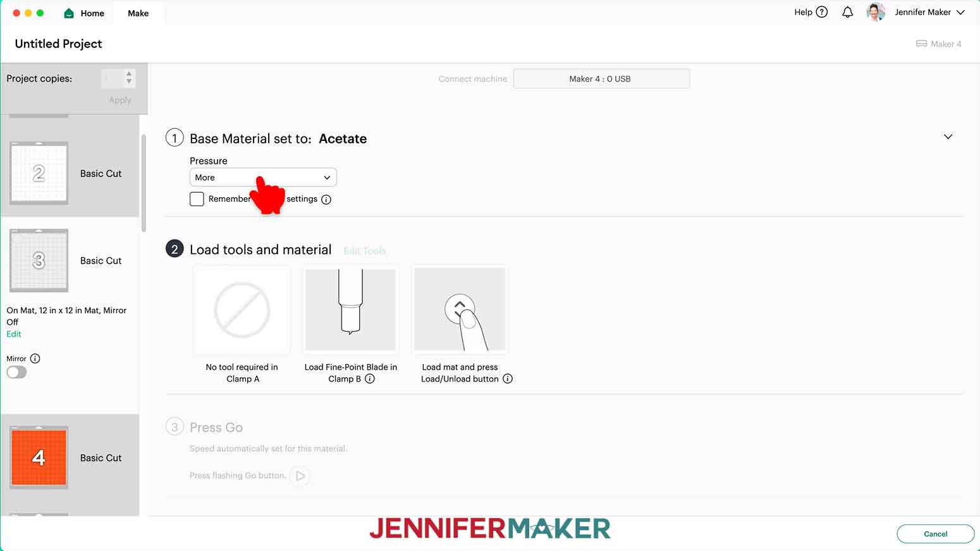980x551 pixels.
Task: Click the Edit link under mat 3
Action: coord(14,334)
